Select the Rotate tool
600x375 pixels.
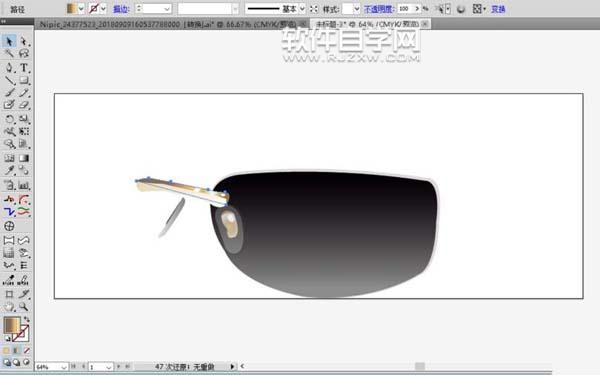9,119
